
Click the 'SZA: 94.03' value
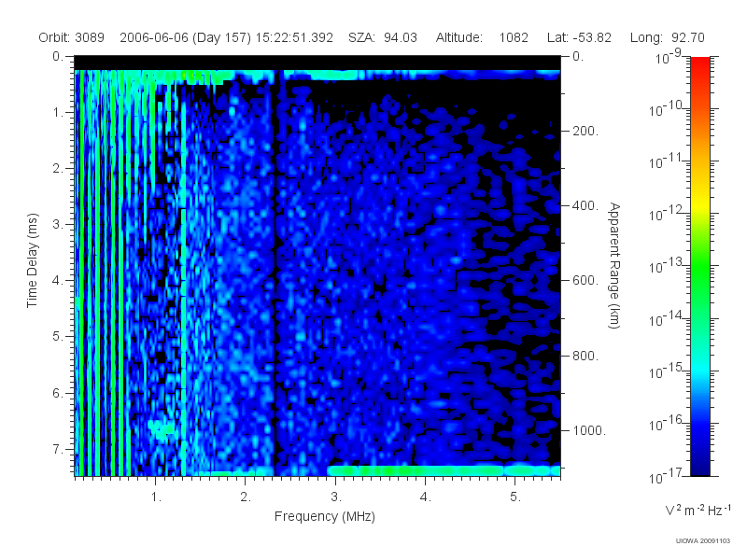383,37
